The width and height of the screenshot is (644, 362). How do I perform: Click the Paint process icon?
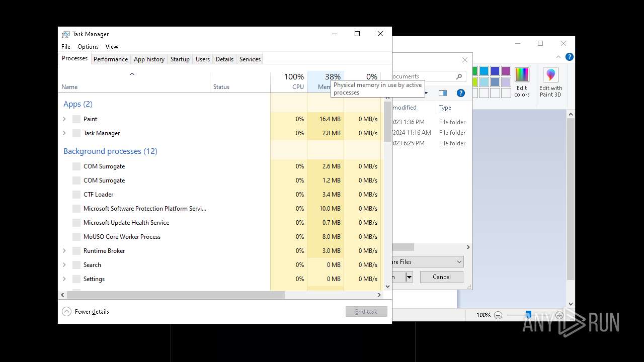click(x=76, y=119)
